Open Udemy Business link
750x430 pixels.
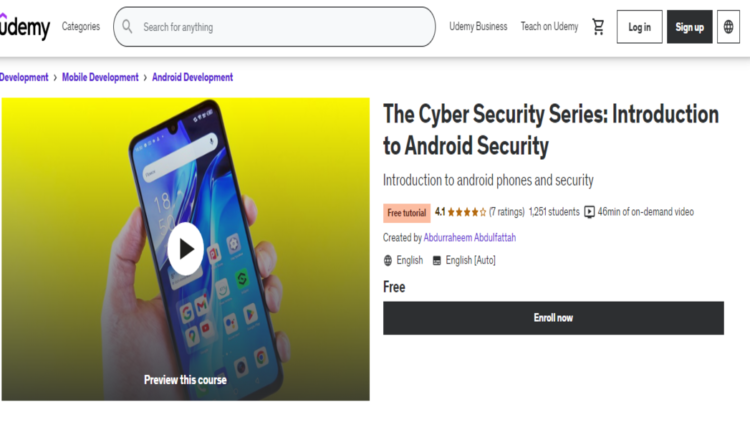click(x=478, y=27)
